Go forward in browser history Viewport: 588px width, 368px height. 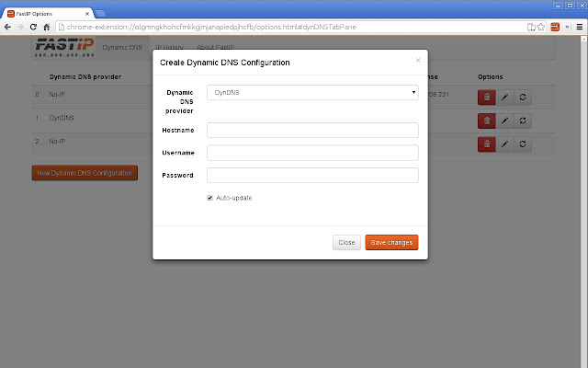20,27
